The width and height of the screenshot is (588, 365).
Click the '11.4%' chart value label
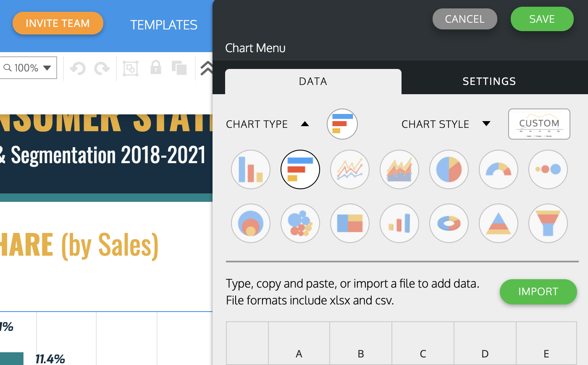[x=50, y=359]
